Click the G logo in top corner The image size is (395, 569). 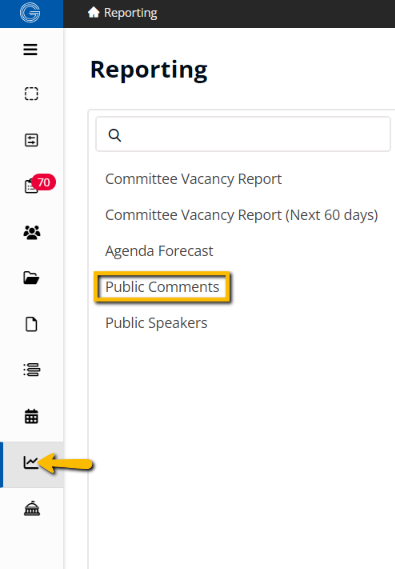pos(30,13)
